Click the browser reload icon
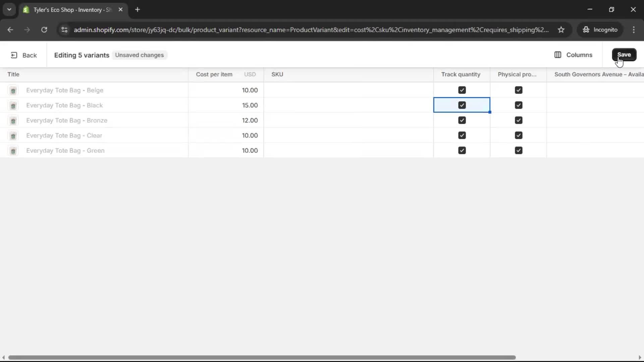The height and width of the screenshot is (362, 644). click(x=44, y=30)
